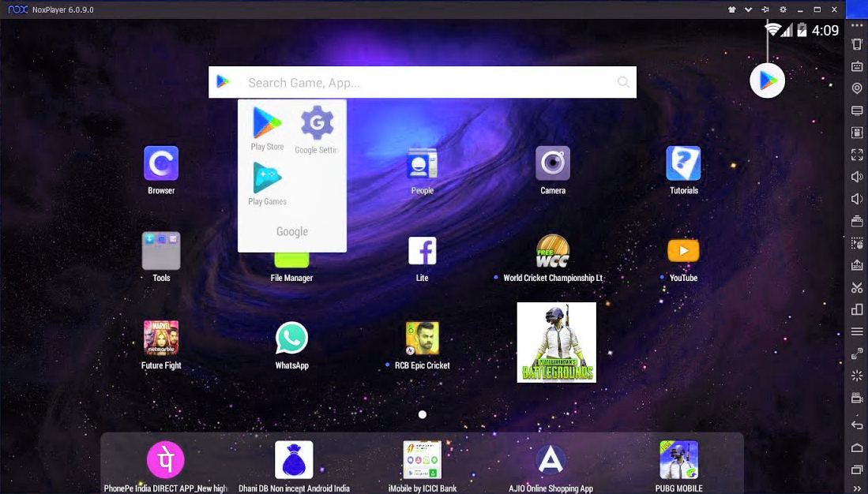Click the Wi-Fi status icon

772,29
